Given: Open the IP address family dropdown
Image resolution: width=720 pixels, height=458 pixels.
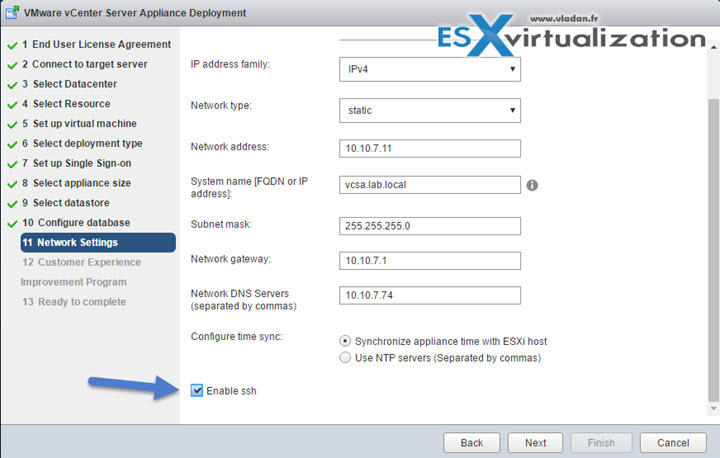Looking at the screenshot, I should [430, 69].
